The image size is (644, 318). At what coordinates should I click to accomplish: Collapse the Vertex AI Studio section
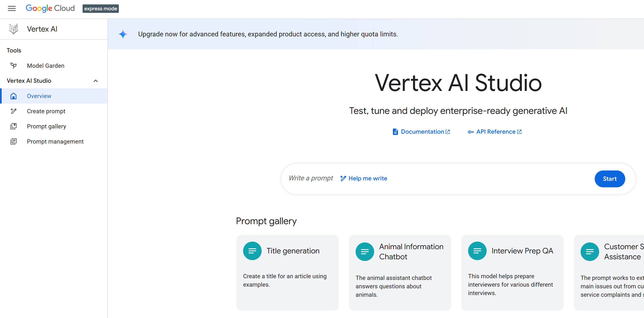coord(95,81)
